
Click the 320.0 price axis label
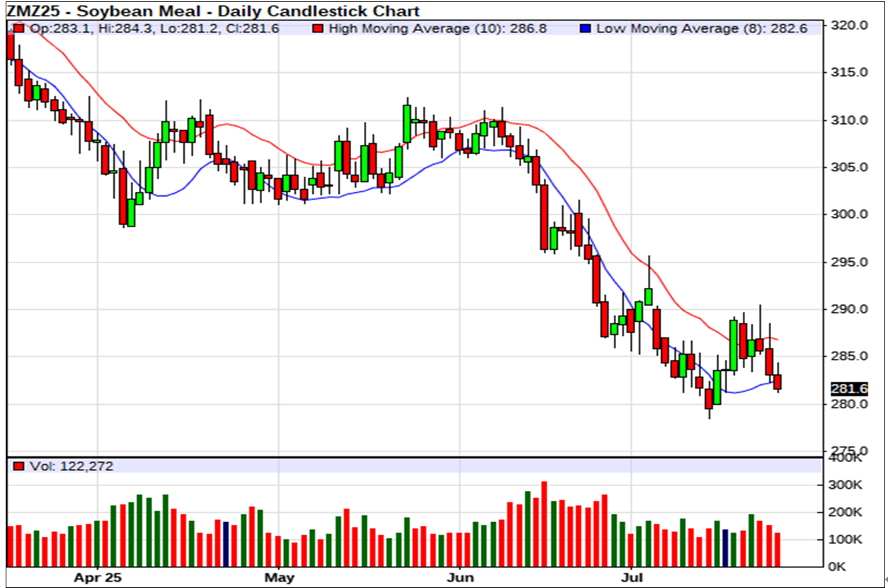pos(850,25)
